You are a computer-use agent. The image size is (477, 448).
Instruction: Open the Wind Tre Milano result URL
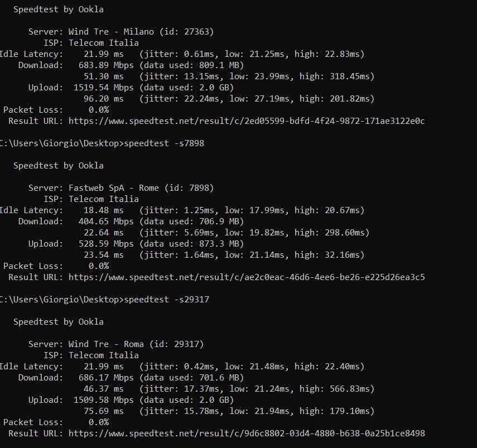pos(247,121)
